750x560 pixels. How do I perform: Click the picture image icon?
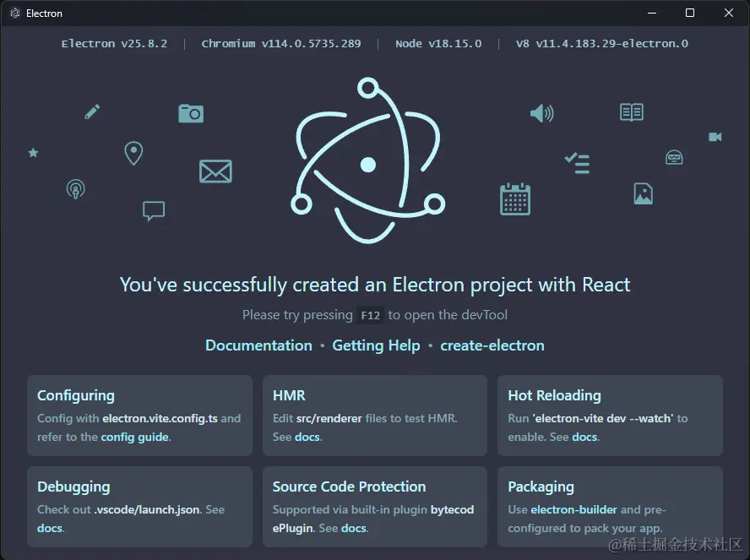click(x=643, y=193)
